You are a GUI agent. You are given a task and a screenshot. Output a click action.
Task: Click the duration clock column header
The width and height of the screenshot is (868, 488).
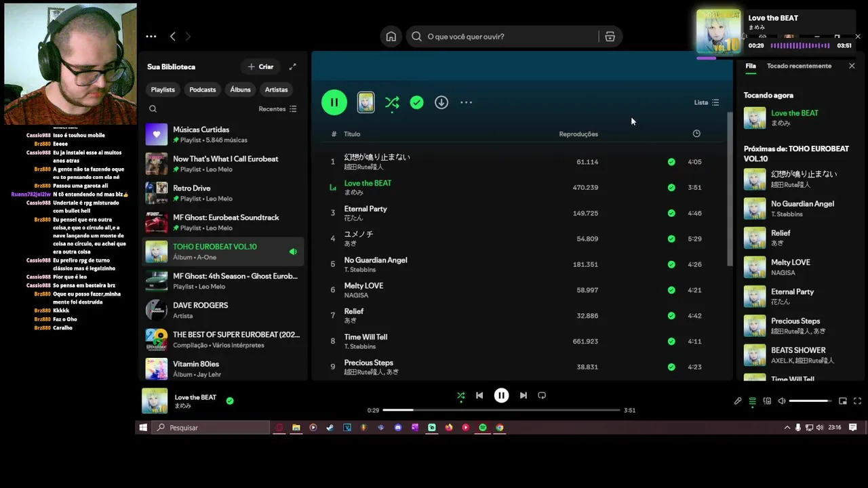pyautogui.click(x=696, y=134)
